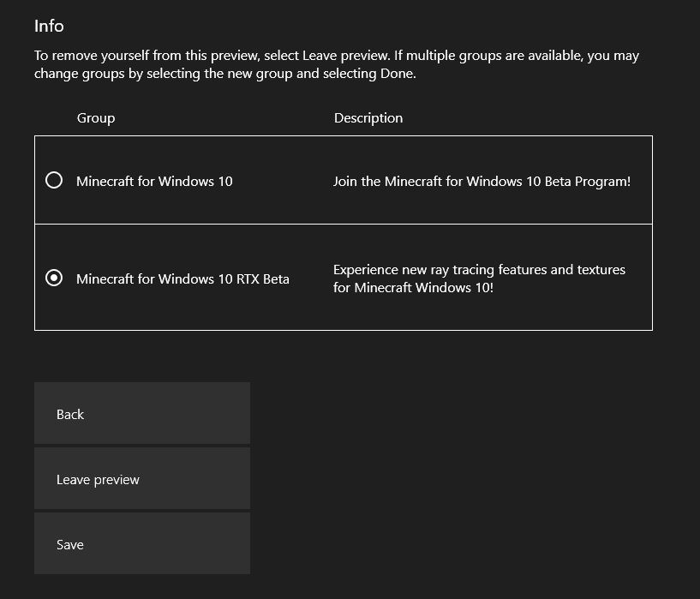Click "for Minecraft Windows 10!" description line

point(413,288)
